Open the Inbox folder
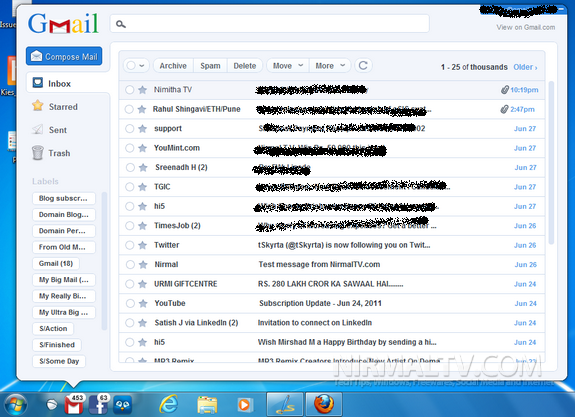The height and width of the screenshot is (417, 575). (68, 83)
